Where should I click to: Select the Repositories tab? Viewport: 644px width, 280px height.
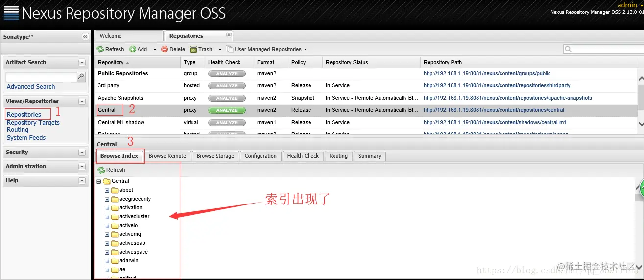pos(186,36)
